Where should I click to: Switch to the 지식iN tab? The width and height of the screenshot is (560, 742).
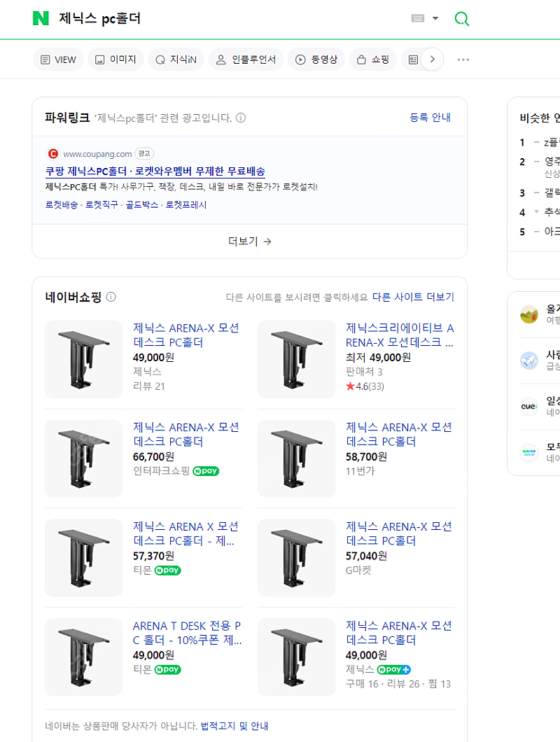[176, 59]
